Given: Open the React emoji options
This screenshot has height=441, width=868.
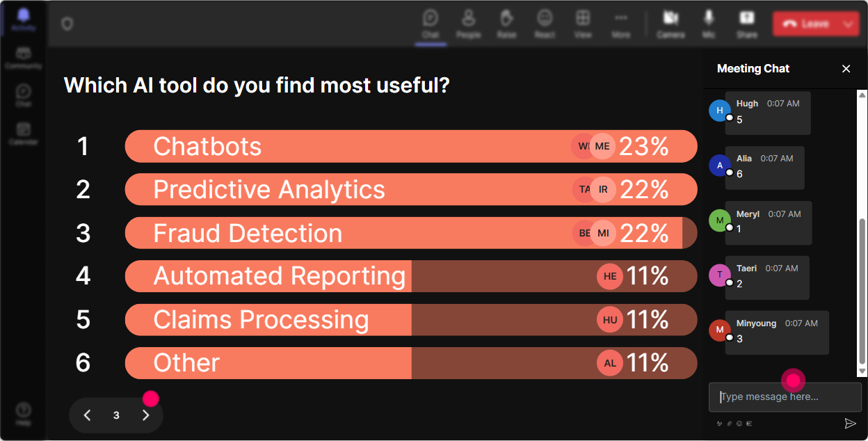Looking at the screenshot, I should pyautogui.click(x=545, y=24).
